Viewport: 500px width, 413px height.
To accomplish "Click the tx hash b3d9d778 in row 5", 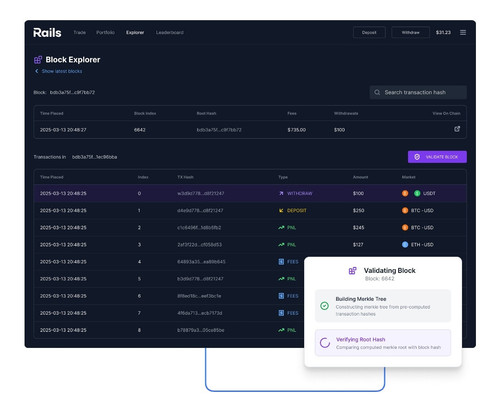I will point(200,279).
